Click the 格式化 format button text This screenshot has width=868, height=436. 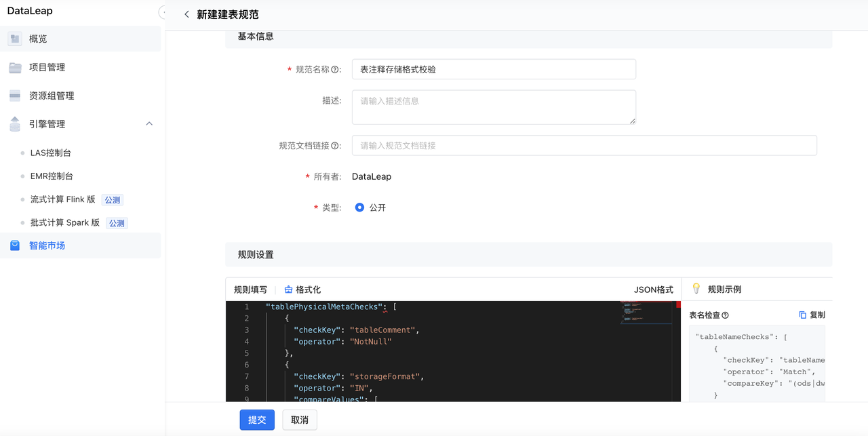[x=309, y=290]
